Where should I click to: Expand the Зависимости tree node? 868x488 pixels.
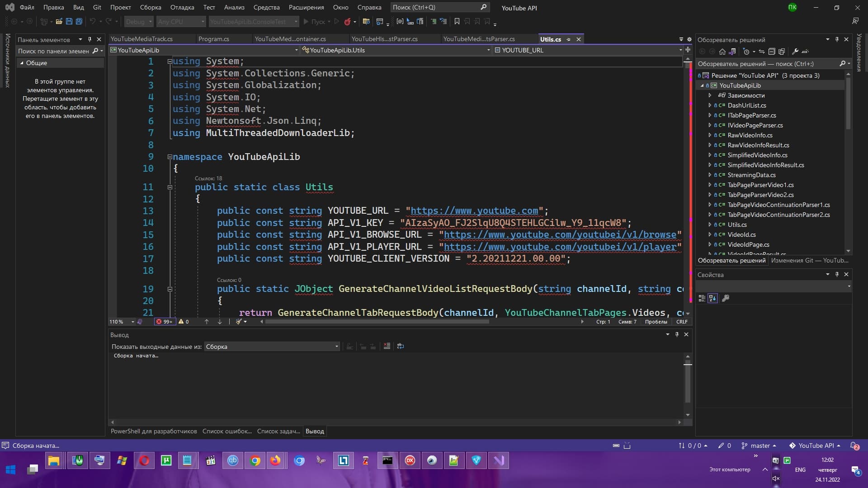(710, 95)
